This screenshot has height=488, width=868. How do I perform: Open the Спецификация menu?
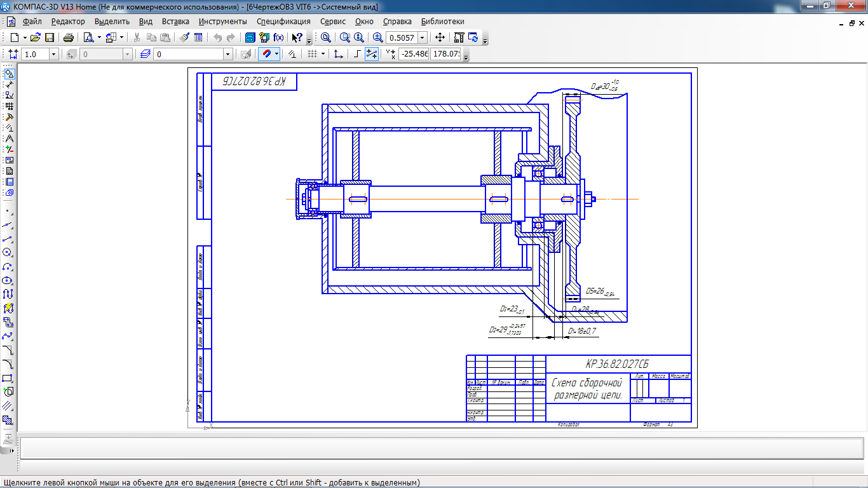click(x=283, y=21)
